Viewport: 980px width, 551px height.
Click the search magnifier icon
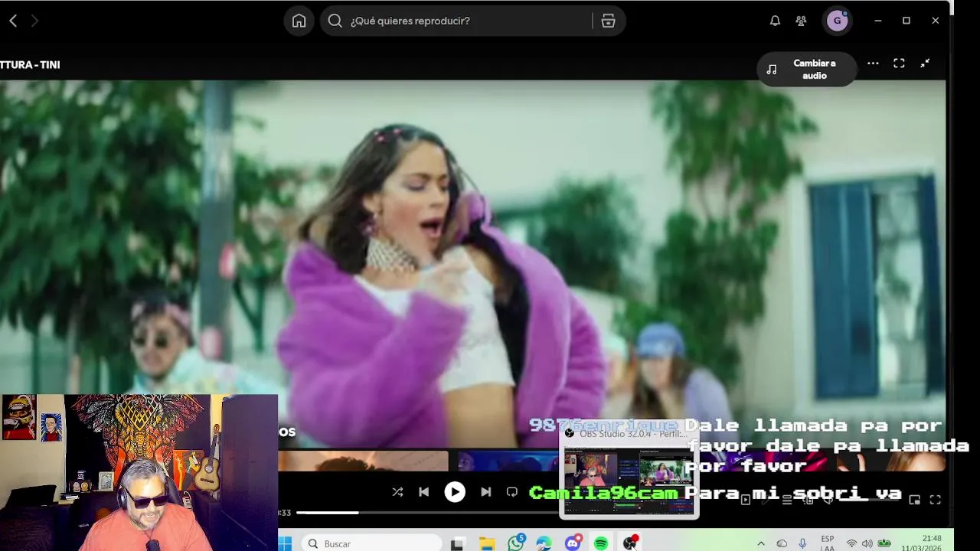[x=335, y=21]
